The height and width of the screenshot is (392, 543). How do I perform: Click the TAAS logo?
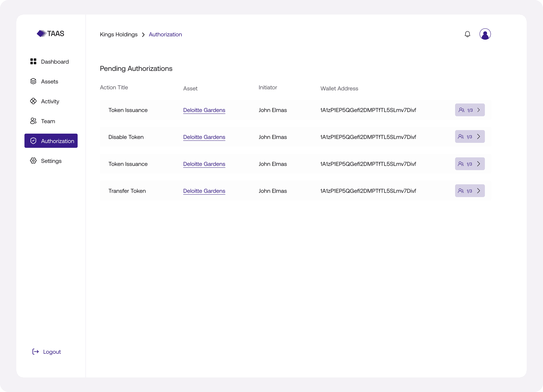click(x=51, y=34)
